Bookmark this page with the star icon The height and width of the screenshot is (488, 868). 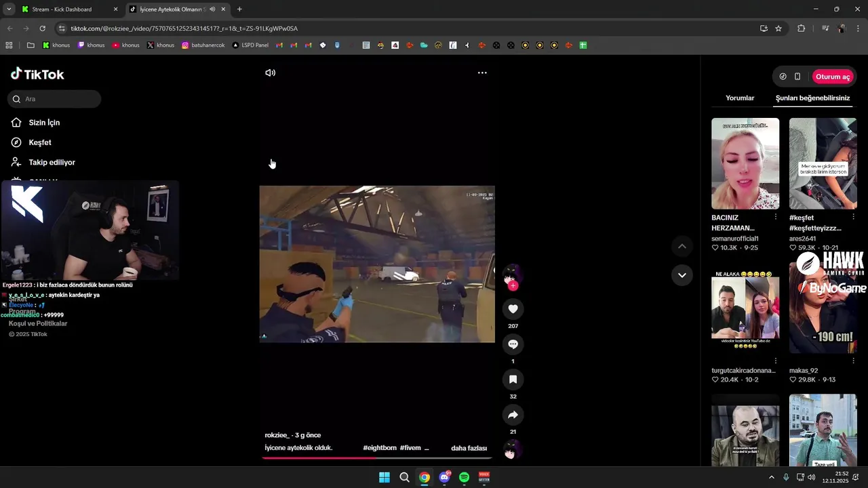(x=778, y=28)
